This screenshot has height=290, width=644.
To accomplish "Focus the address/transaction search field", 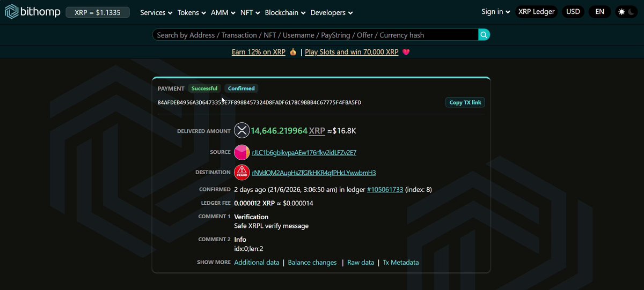I will point(315,35).
